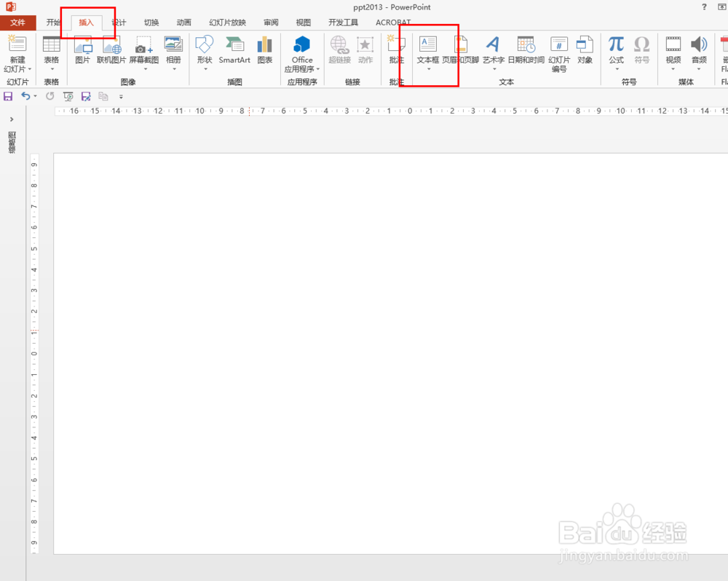728x581 pixels.
Task: Click the Redo/Repeat icon in quick access toolbar
Action: pyautogui.click(x=50, y=96)
